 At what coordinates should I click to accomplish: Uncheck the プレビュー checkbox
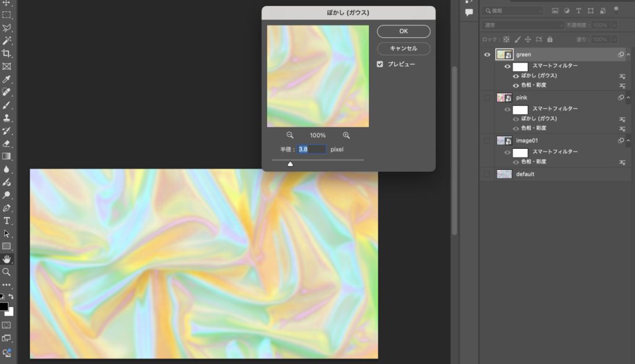coord(381,64)
